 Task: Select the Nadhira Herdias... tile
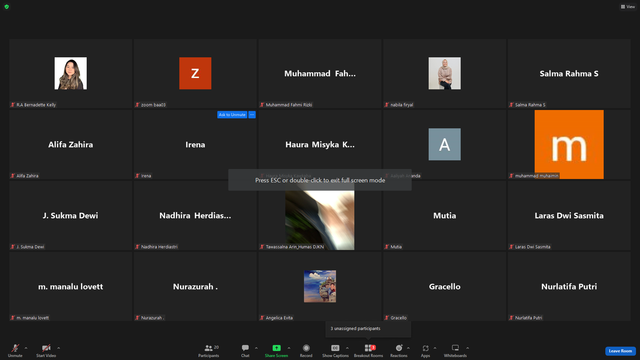[195, 216]
